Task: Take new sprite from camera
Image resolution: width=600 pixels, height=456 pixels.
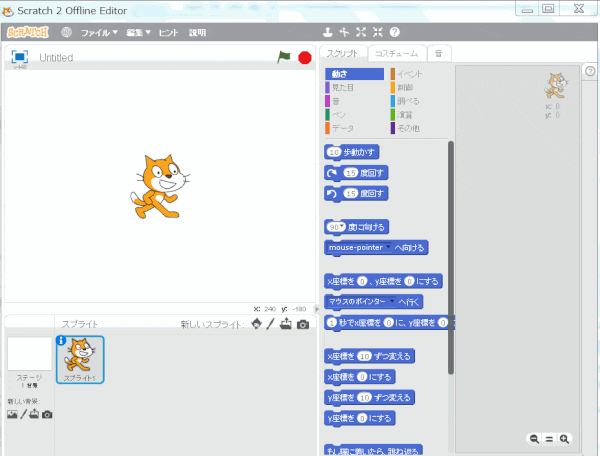Action: click(x=303, y=324)
